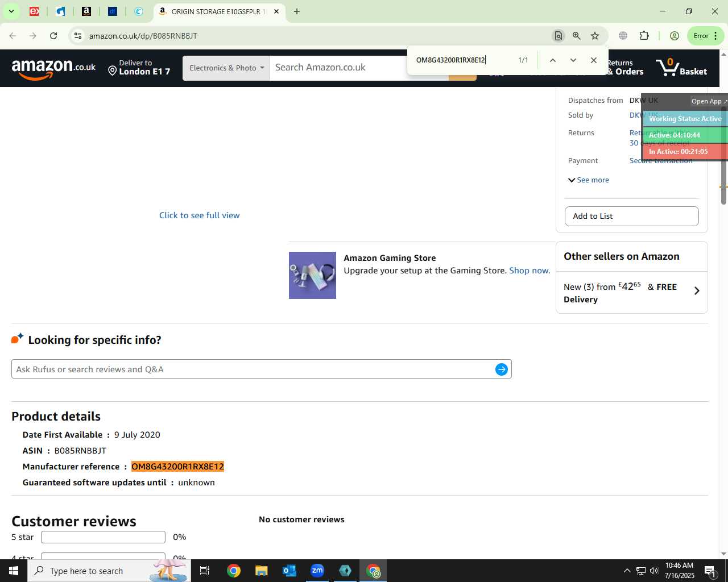The width and height of the screenshot is (728, 582).
Task: Expand See more seller details
Action: pos(589,180)
